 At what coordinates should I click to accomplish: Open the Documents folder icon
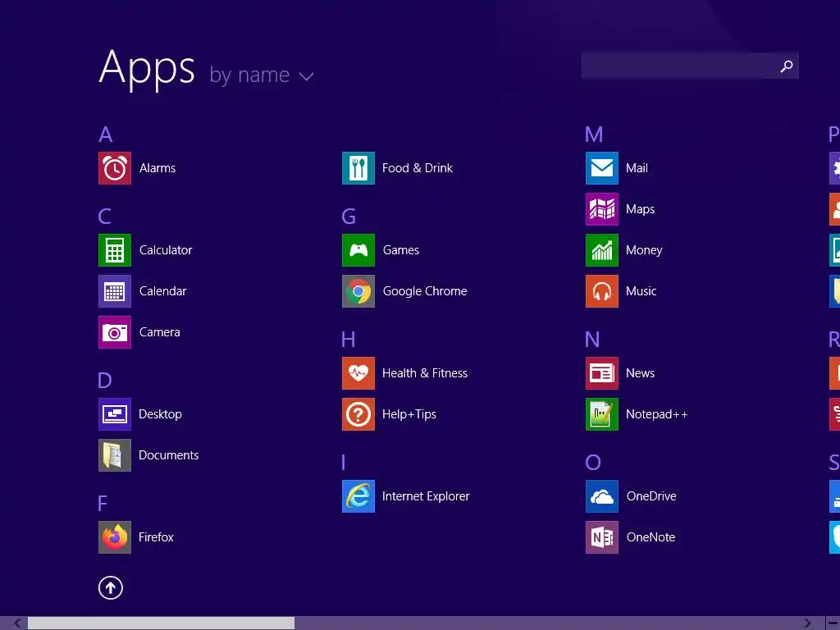pos(115,455)
